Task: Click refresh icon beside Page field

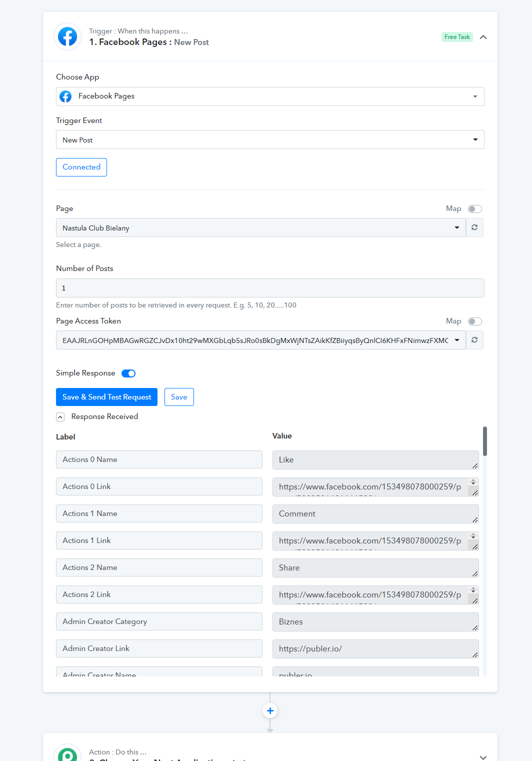Action: click(x=474, y=227)
